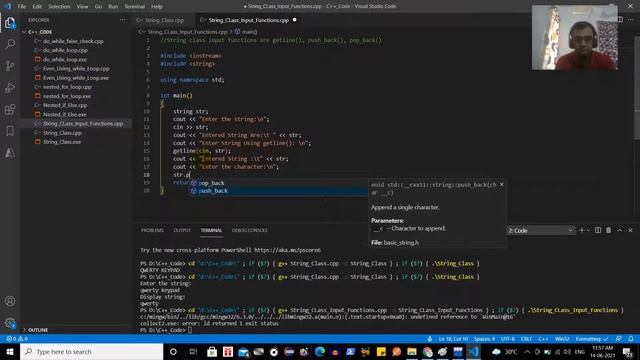Screen dimensions: 640x360
Task: Switch to Visual Studio Code taskbar icon
Action: click(473, 351)
